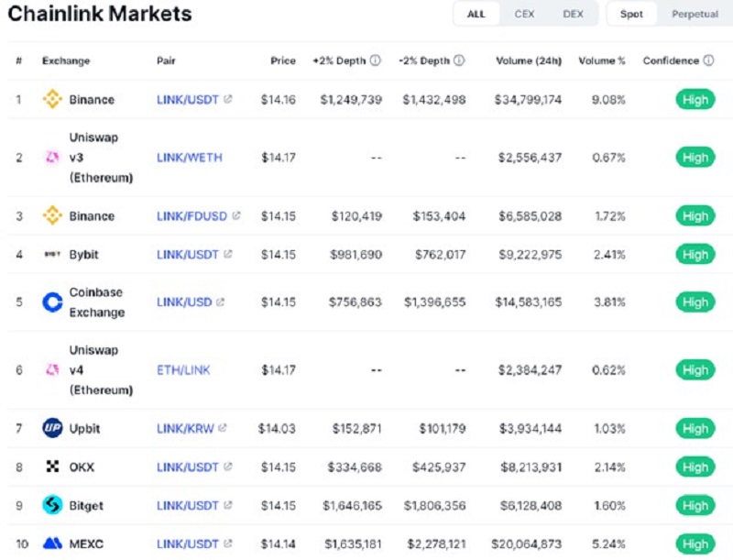Click the High confidence badge in Coinbase row
This screenshot has height=560, width=733.
pyautogui.click(x=695, y=302)
